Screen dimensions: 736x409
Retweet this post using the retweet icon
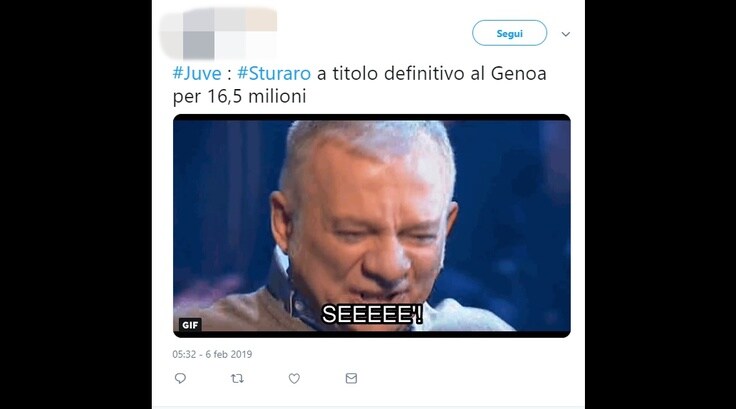tap(238, 378)
